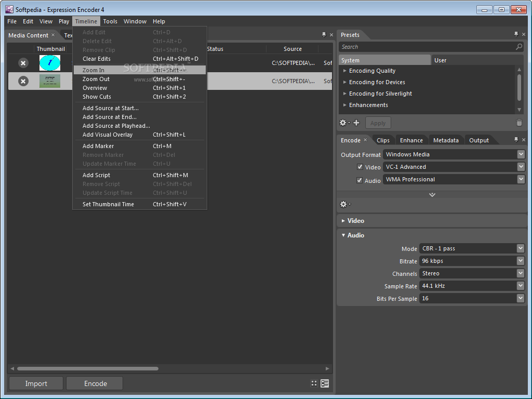Select Add Source at Playhead
Viewport: 532px width, 399px height.
pos(139,126)
